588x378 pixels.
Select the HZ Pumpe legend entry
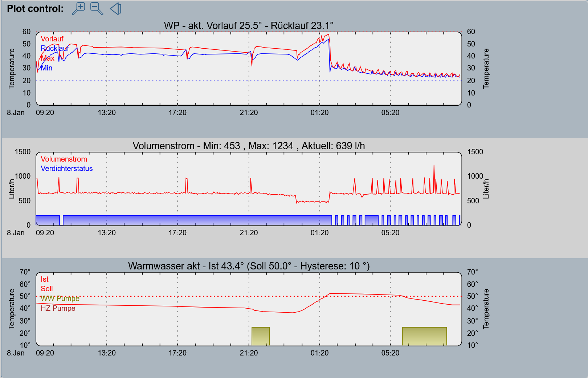(58, 308)
